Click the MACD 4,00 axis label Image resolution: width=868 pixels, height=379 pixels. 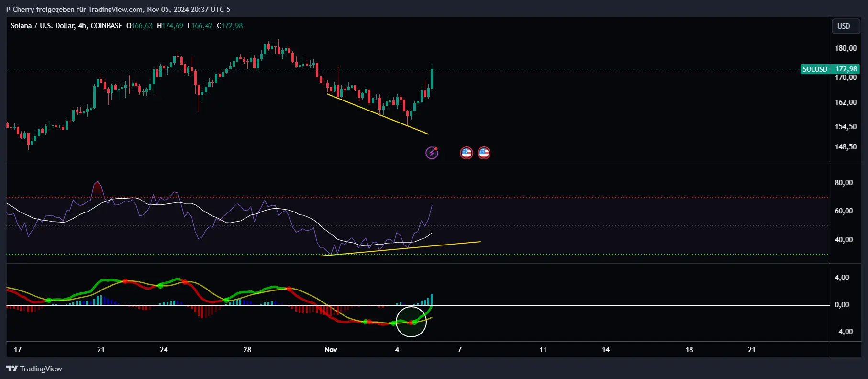[x=842, y=278]
